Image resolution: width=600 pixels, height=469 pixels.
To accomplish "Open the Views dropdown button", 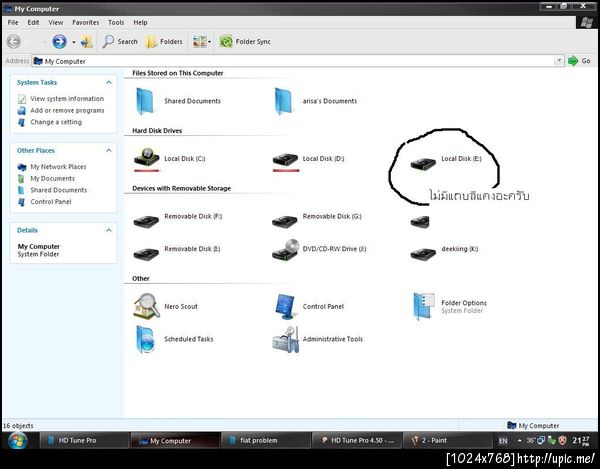I will (x=202, y=41).
